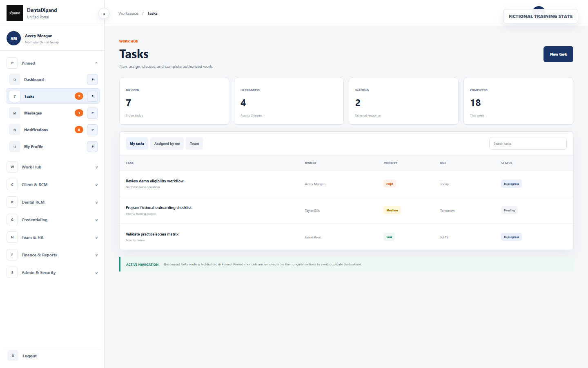Image resolution: width=588 pixels, height=368 pixels.
Task: Expand the Work Hub section chevron
Action: coord(96,167)
